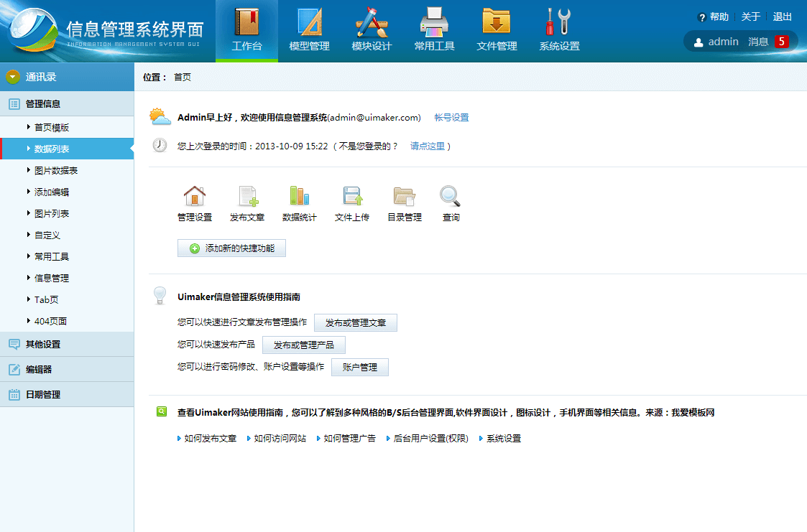Click the 查询 magnifier icon
807x532 pixels.
pyautogui.click(x=451, y=196)
